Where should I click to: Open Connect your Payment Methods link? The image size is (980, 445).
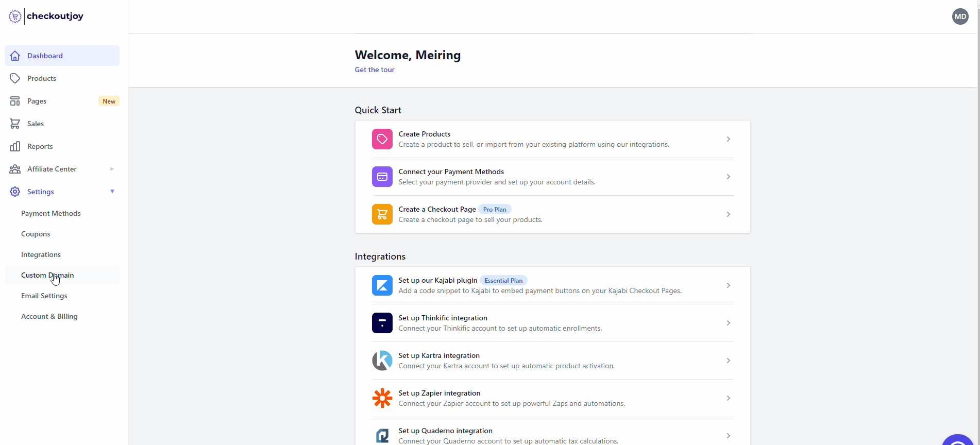click(451, 172)
